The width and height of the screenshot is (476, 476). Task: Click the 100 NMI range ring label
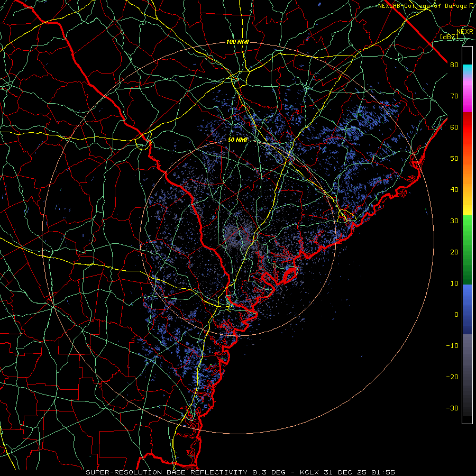tap(237, 42)
